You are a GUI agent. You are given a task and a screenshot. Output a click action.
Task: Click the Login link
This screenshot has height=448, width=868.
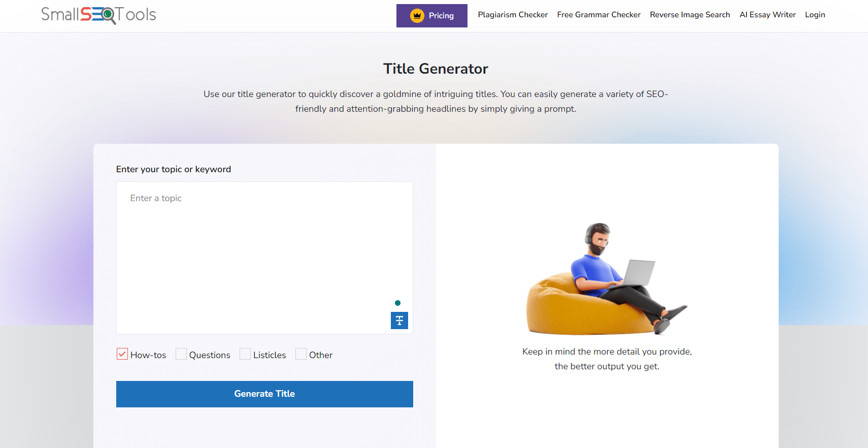coord(815,15)
